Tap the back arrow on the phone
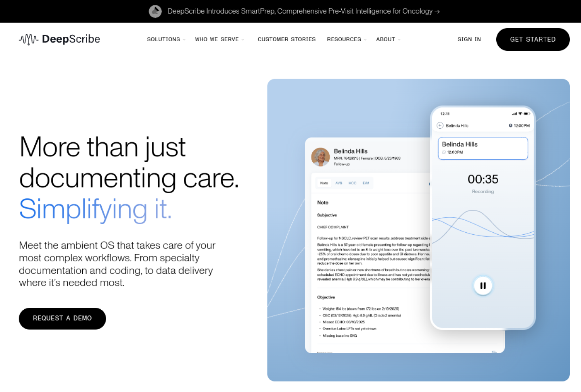581x392 pixels. (x=440, y=125)
